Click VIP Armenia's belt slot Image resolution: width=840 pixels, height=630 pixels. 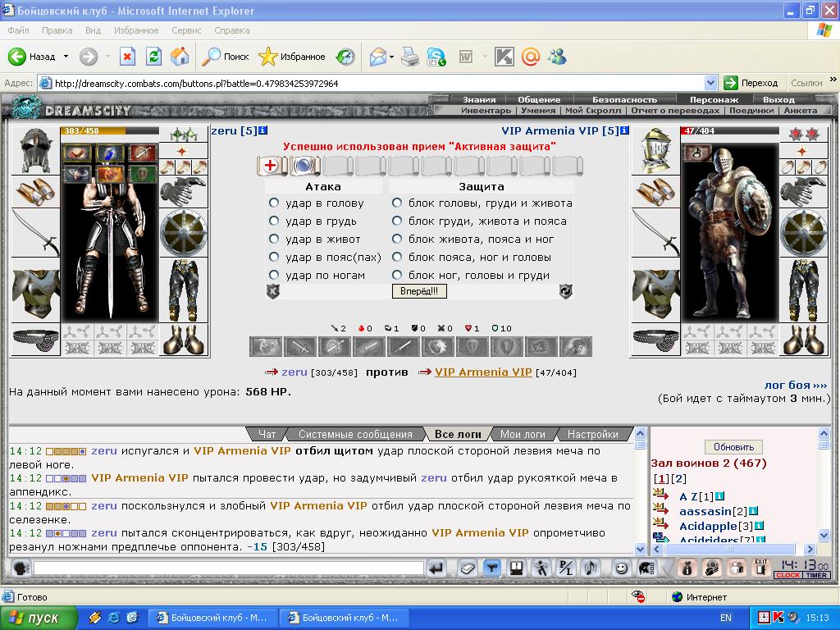tap(655, 340)
